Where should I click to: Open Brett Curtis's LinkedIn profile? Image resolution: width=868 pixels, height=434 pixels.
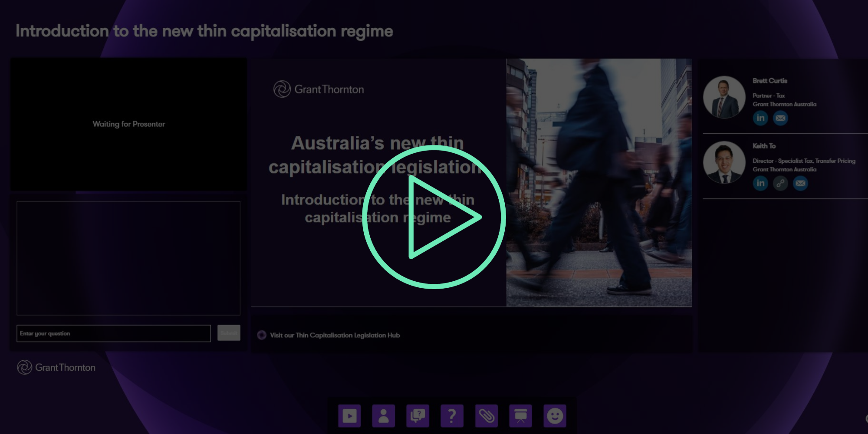pos(760,118)
